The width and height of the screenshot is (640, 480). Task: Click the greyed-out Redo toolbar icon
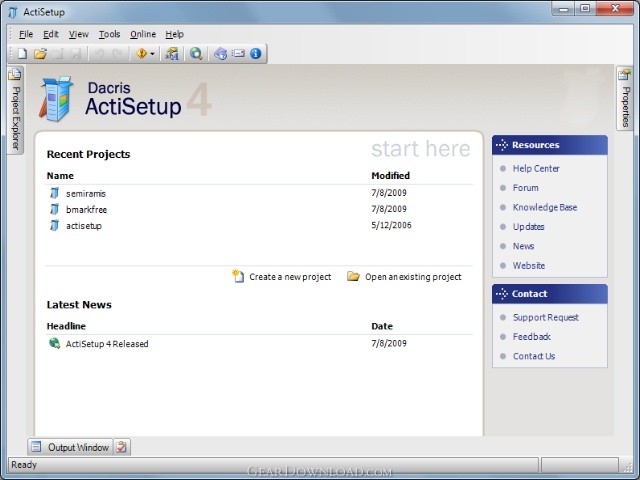[117, 54]
